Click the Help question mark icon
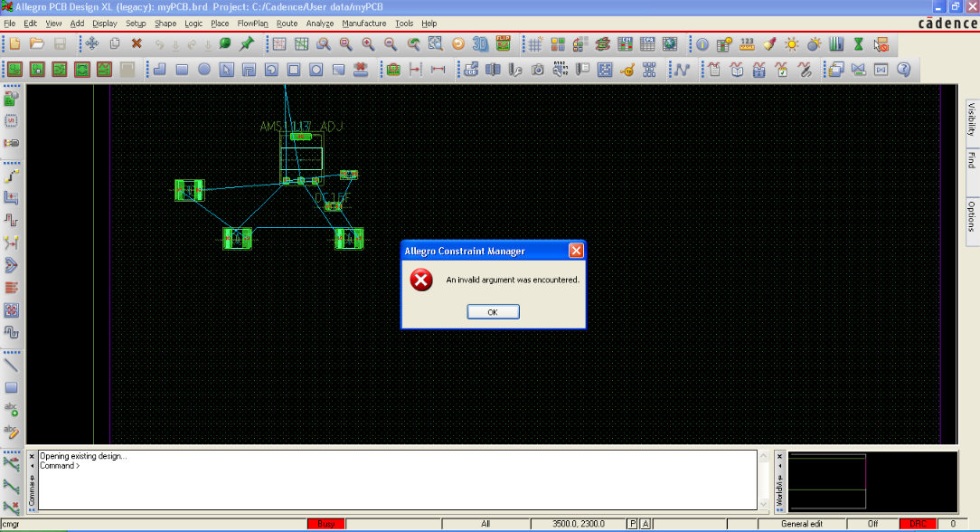The height and width of the screenshot is (532, 980). [x=904, y=70]
